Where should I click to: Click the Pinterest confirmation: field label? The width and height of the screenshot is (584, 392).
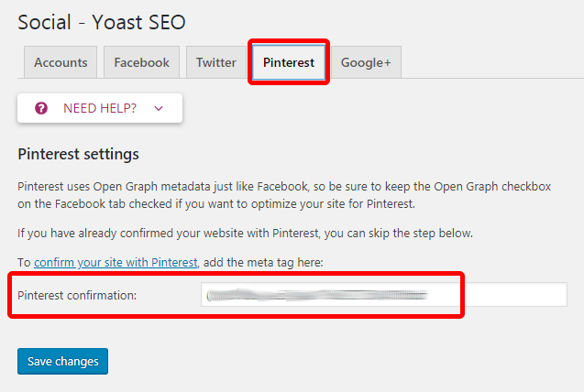click(77, 295)
